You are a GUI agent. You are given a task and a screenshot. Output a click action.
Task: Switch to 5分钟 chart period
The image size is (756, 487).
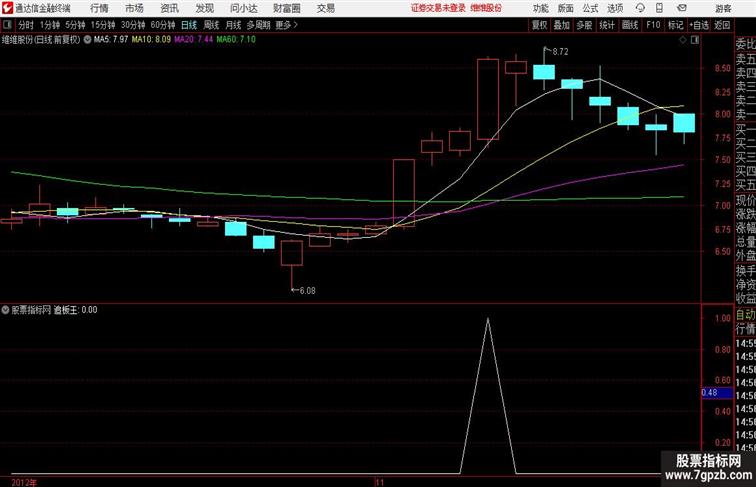pyautogui.click(x=75, y=25)
